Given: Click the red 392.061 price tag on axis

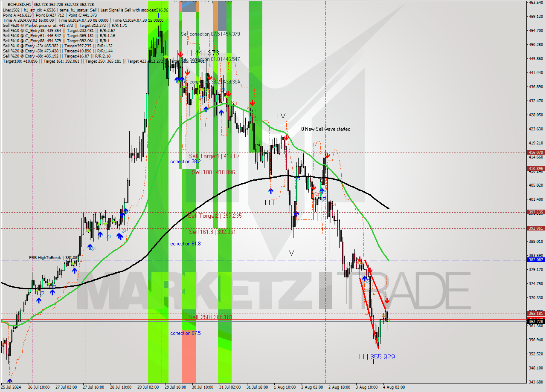Looking at the screenshot, I should (536, 228).
